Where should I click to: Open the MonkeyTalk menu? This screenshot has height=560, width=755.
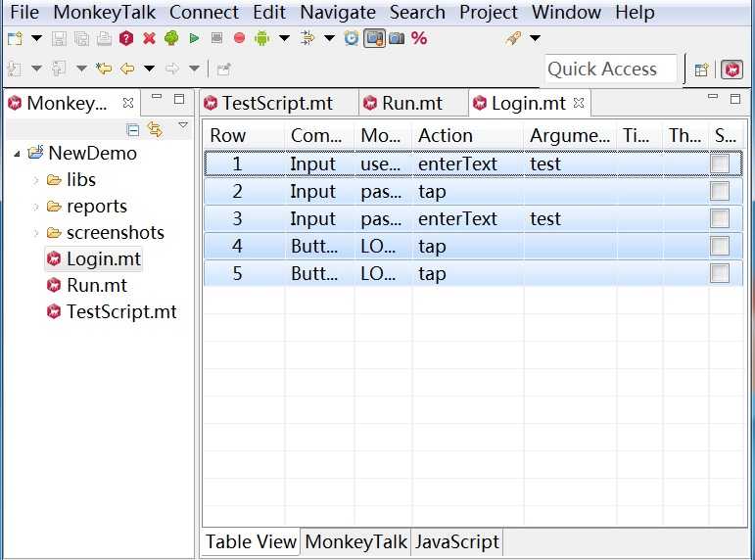tap(105, 12)
